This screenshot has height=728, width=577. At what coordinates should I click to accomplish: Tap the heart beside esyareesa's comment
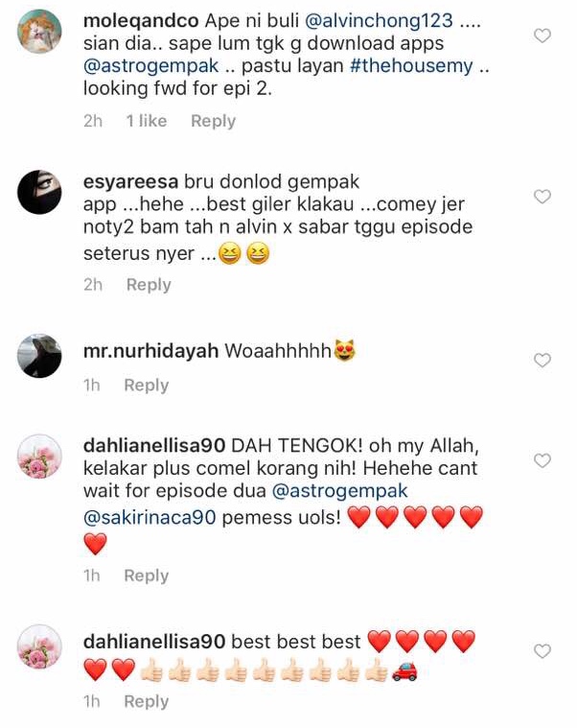[542, 197]
